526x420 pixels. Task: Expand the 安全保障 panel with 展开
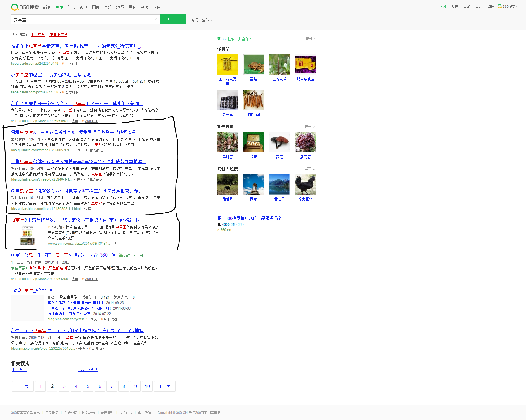310,38
